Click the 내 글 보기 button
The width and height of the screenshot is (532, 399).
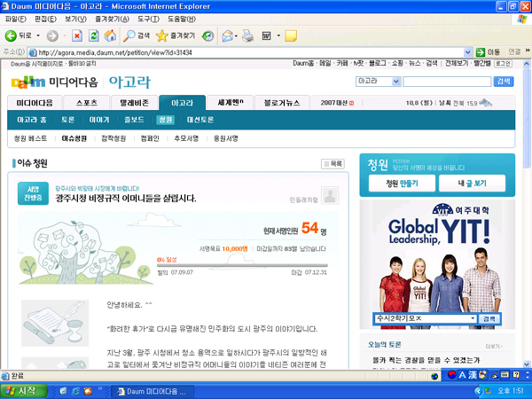(x=472, y=184)
